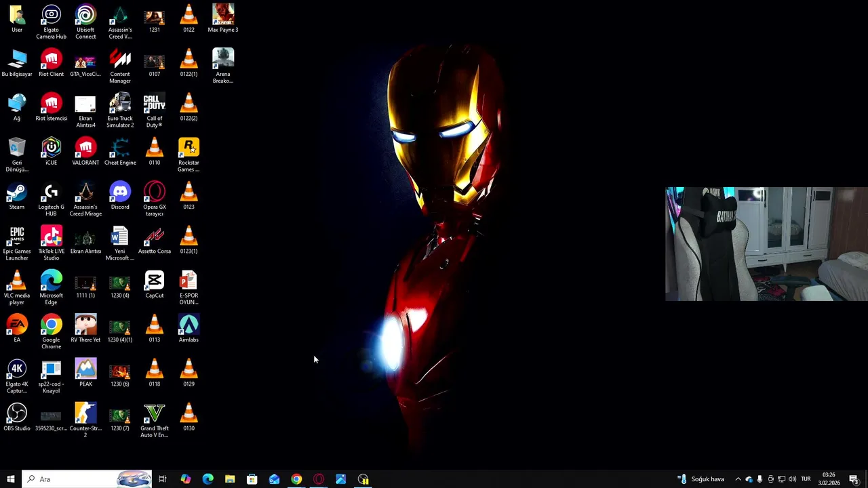Open Rockstar Games Launcher icon

[189, 155]
